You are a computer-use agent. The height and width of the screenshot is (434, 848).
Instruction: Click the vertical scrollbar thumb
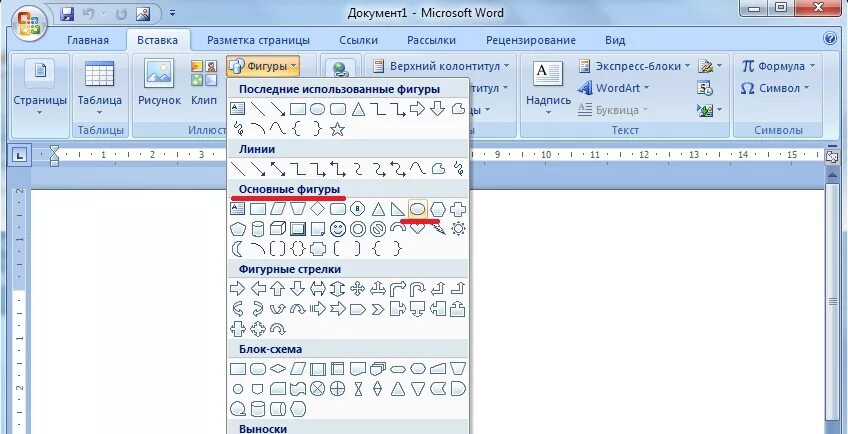[x=833, y=301]
